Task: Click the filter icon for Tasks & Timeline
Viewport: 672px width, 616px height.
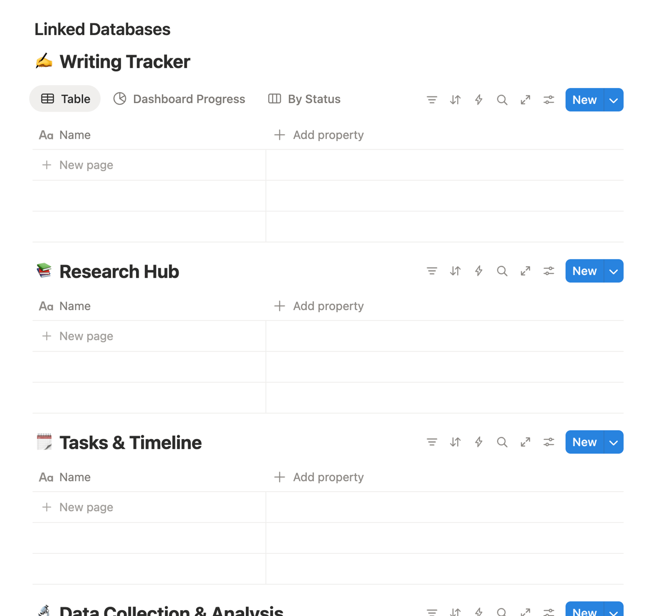Action: pos(432,442)
